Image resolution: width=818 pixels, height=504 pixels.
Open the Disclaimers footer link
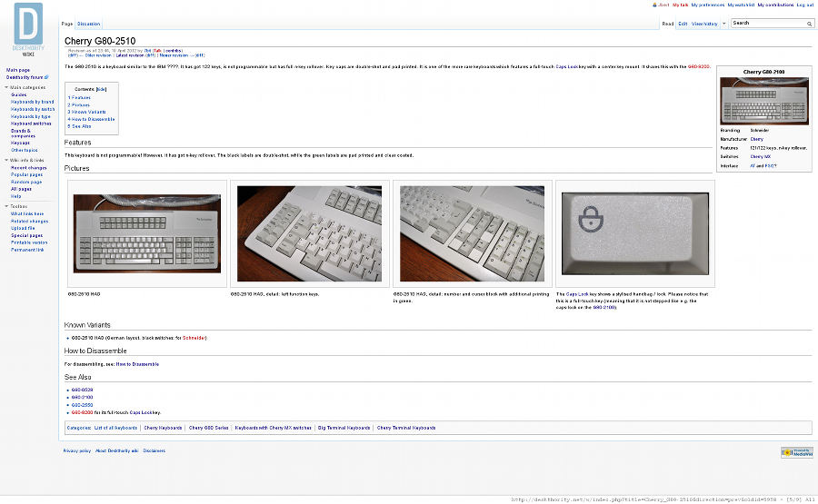point(154,450)
